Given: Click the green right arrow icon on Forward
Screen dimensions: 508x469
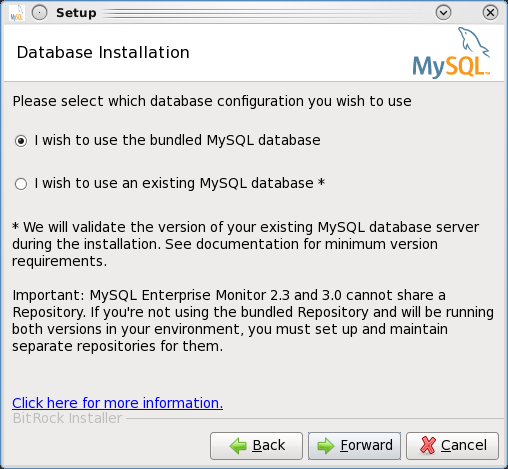Looking at the screenshot, I should pyautogui.click(x=326, y=446).
